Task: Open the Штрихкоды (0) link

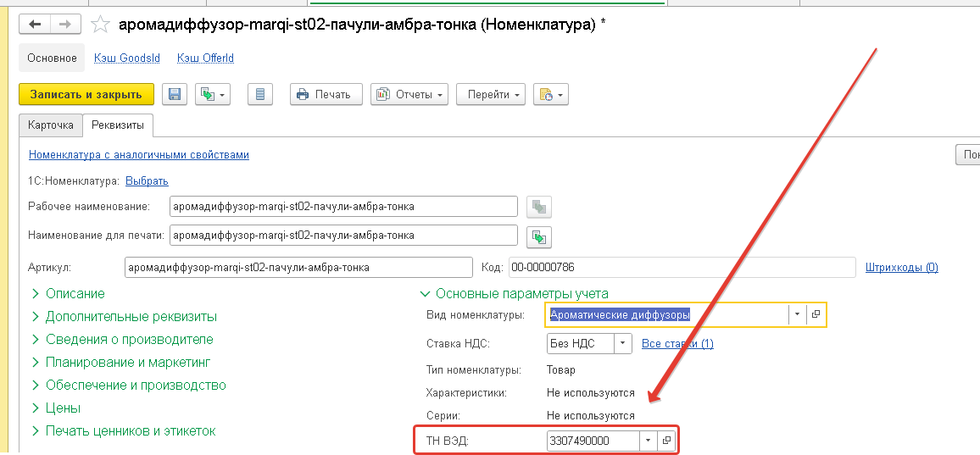Action: (901, 268)
